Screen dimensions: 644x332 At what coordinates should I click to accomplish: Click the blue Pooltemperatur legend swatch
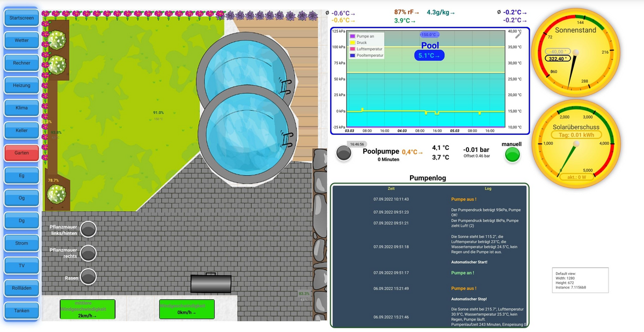(x=353, y=55)
